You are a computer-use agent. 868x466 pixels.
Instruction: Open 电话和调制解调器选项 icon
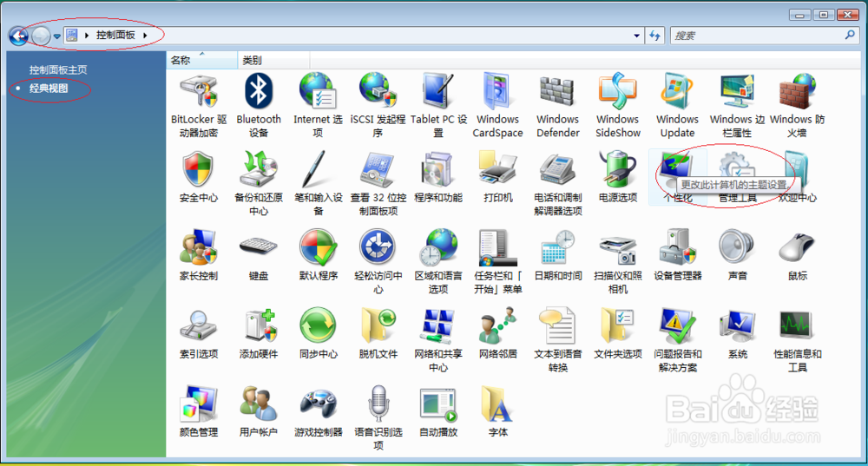557,169
